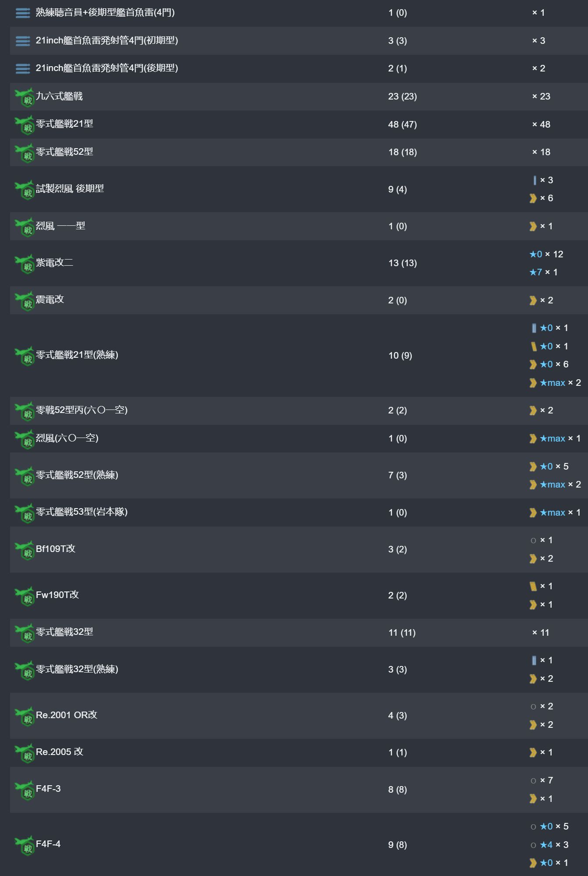Click the circle proficiency marker in F4F-3 row
This screenshot has width=588, height=876.
[533, 781]
